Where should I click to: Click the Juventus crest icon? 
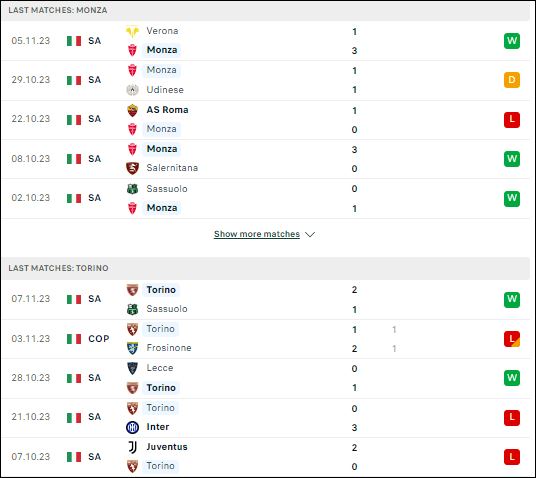132,447
